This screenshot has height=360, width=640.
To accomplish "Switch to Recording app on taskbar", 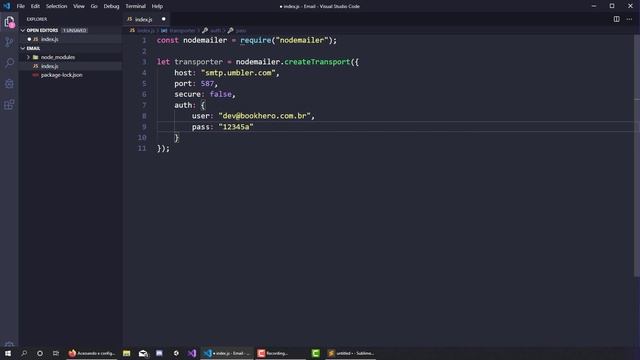I will pos(281,353).
